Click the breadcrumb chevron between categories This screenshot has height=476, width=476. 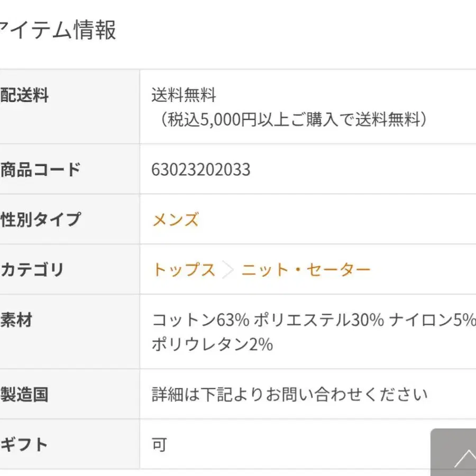click(x=228, y=270)
